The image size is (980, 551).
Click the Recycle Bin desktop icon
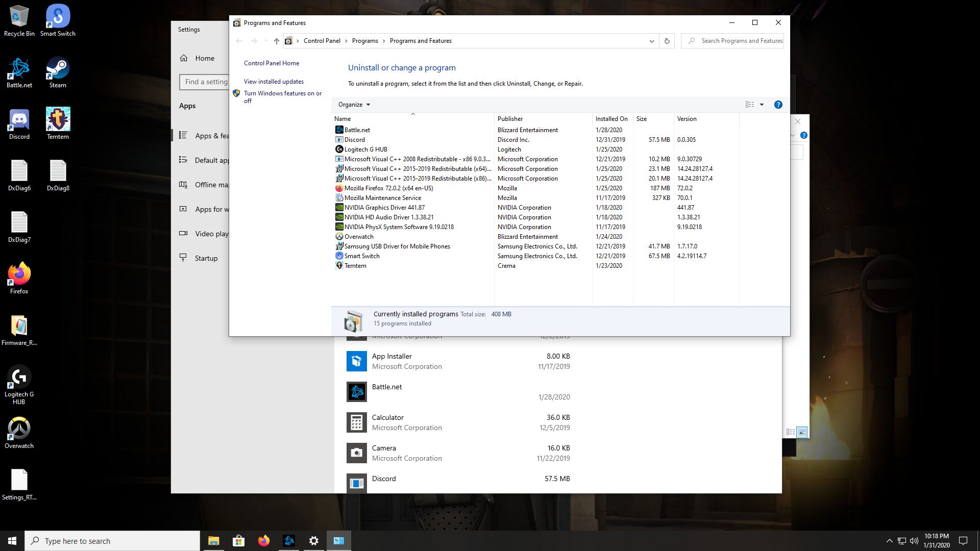pos(19,20)
